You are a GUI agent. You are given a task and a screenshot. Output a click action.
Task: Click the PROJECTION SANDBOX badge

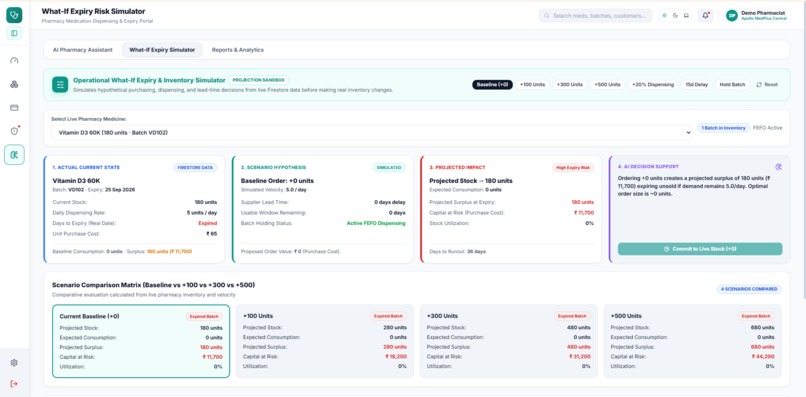[259, 80]
